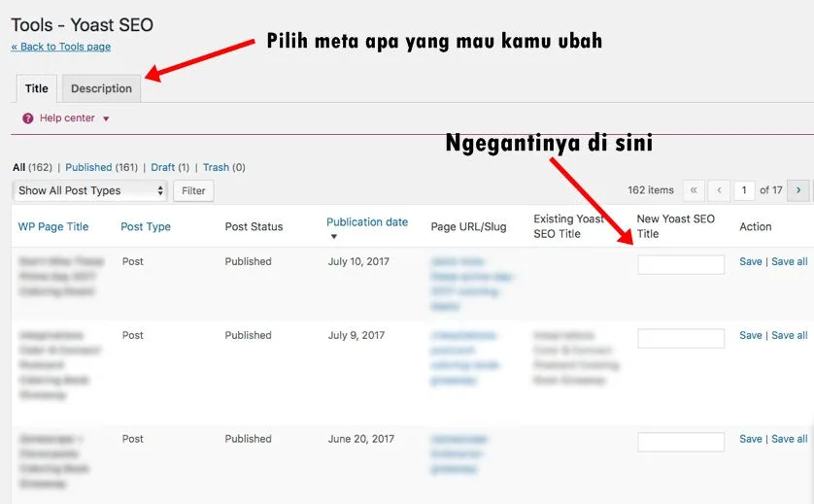
Task: Click the 'July 10, 2017' date cell
Action: point(358,261)
